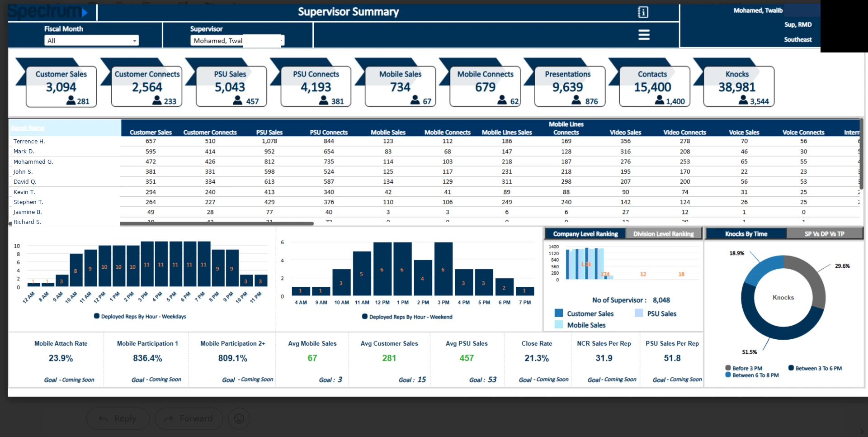Image resolution: width=868 pixels, height=437 pixels.
Task: Open the info icon in header
Action: (x=643, y=12)
